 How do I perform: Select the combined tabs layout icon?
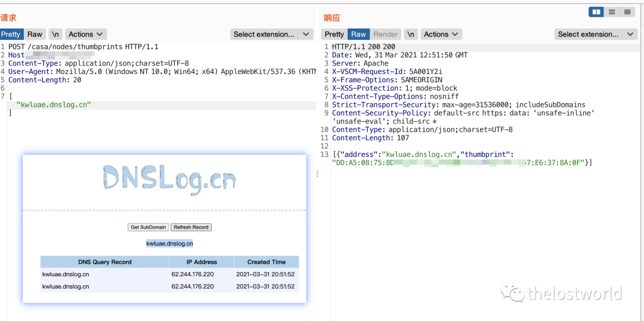[627, 13]
